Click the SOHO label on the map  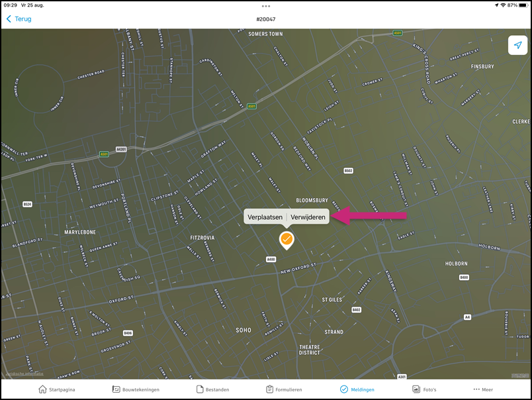[x=244, y=330]
